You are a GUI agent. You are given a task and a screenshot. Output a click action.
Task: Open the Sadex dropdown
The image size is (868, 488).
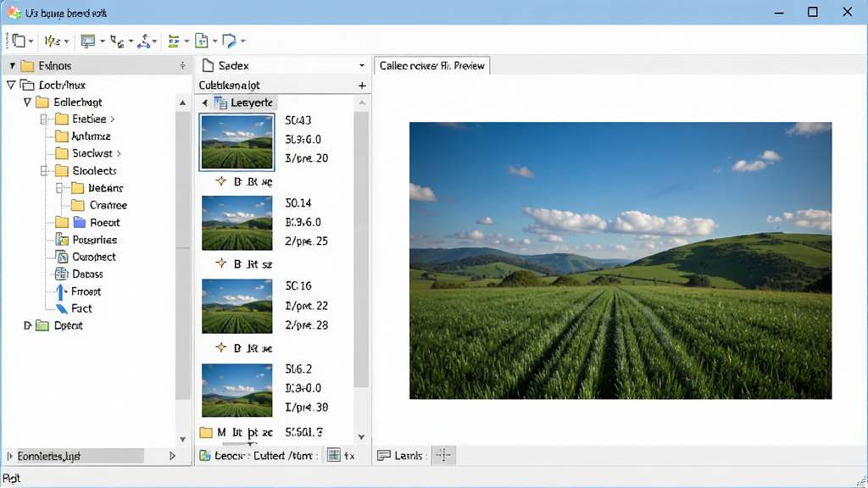[362, 66]
